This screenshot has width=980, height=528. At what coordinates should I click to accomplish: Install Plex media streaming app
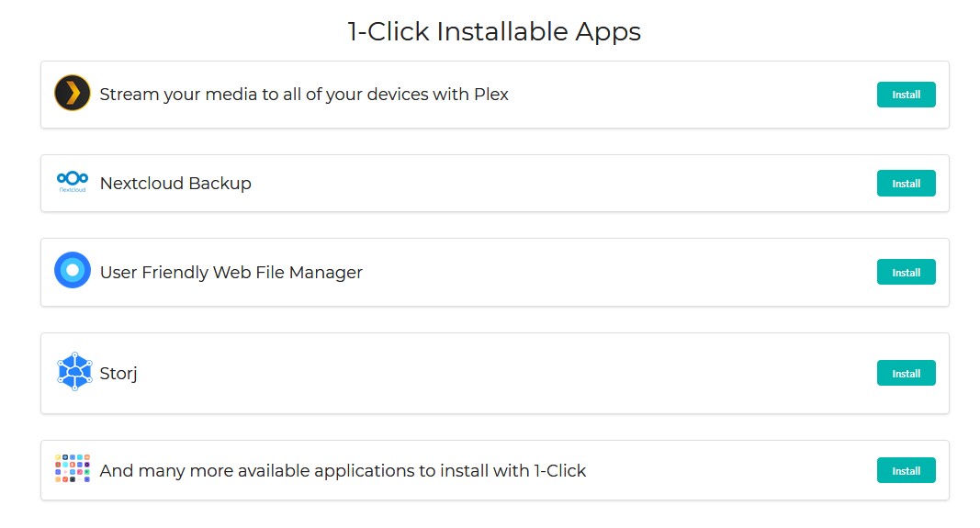[x=906, y=95]
